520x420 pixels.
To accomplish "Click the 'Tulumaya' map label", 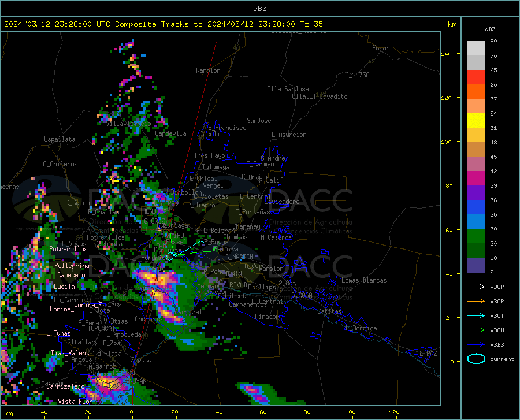I will 216,167.
